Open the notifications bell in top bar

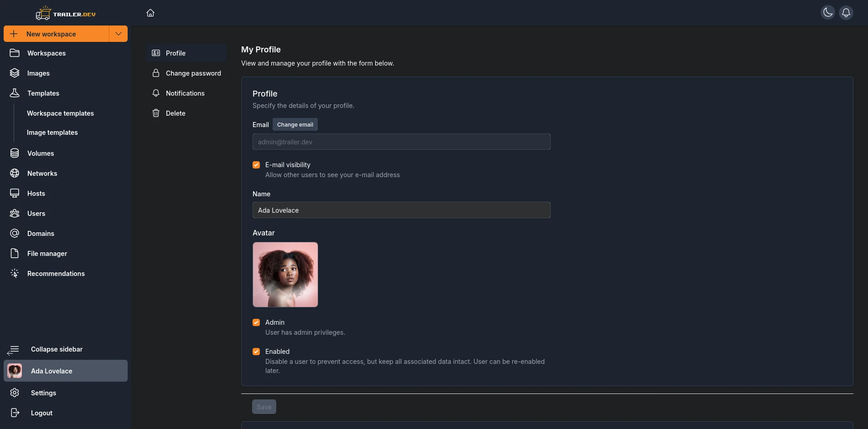point(846,13)
